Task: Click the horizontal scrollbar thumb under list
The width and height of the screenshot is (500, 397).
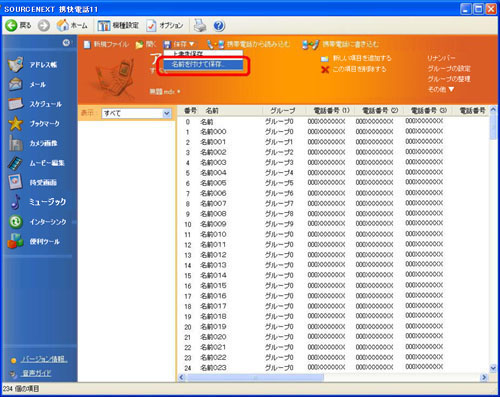Action: (255, 377)
